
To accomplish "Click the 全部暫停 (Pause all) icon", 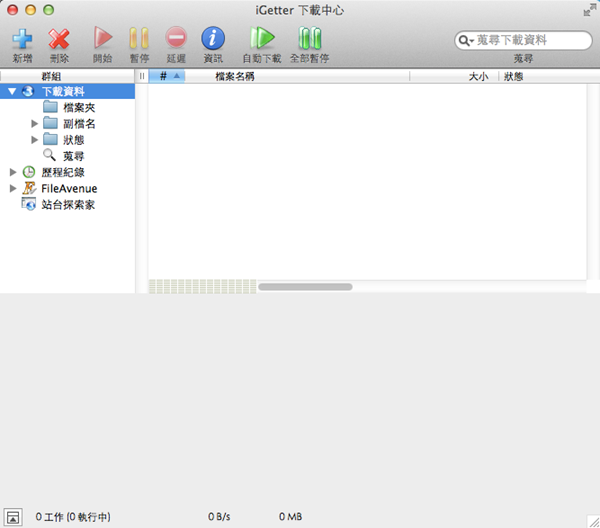I will (309, 39).
